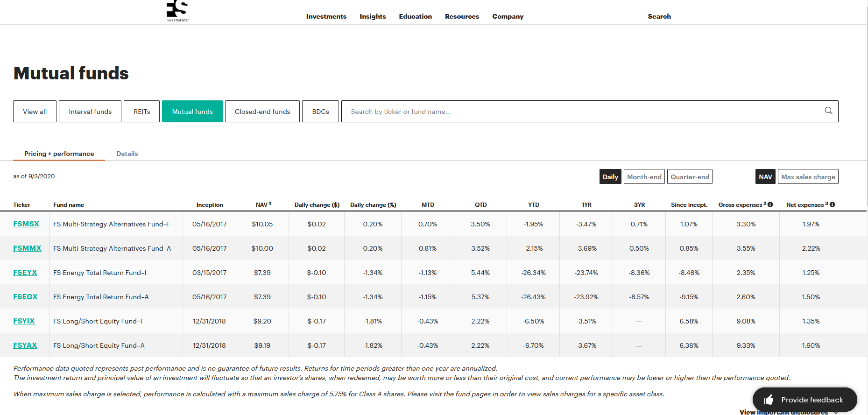
Task: Open the FSEGX fund link
Action: coord(25,297)
